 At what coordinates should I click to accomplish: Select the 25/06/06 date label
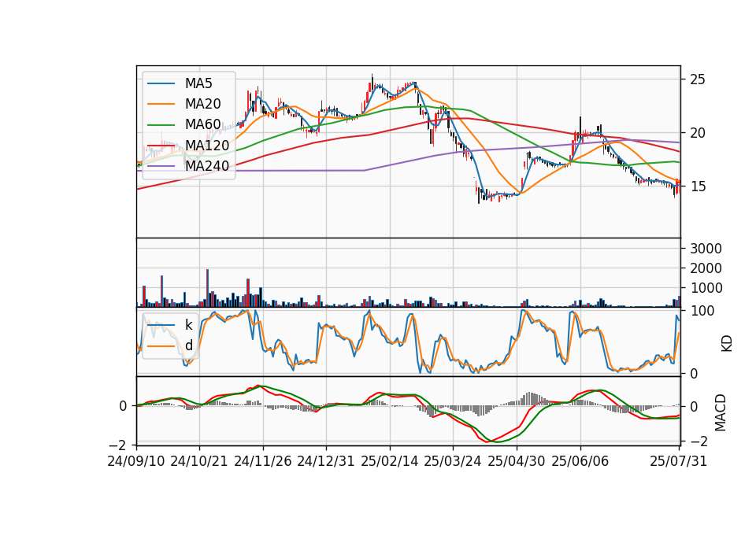click(x=580, y=461)
